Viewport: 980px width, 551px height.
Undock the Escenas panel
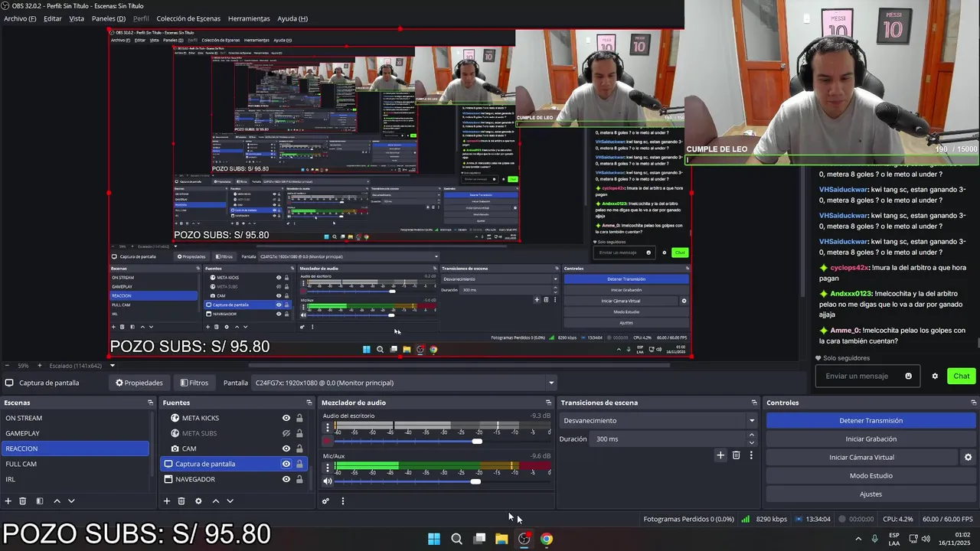click(x=150, y=403)
